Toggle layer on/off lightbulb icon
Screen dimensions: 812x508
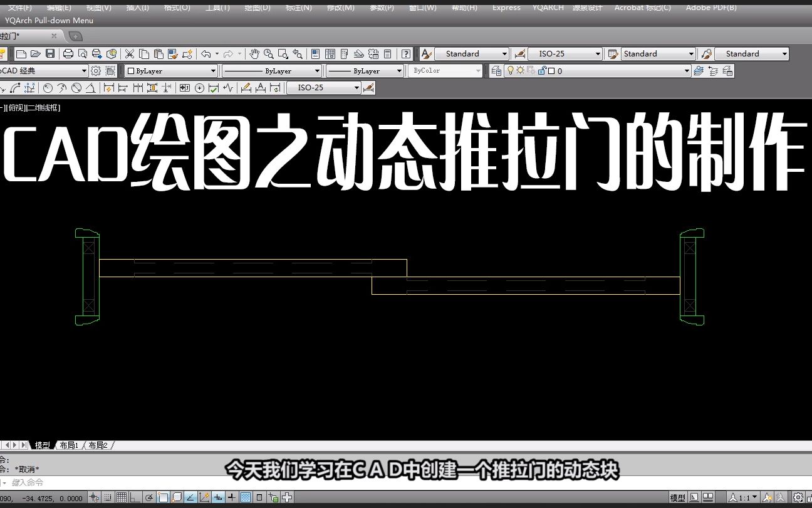pyautogui.click(x=511, y=71)
